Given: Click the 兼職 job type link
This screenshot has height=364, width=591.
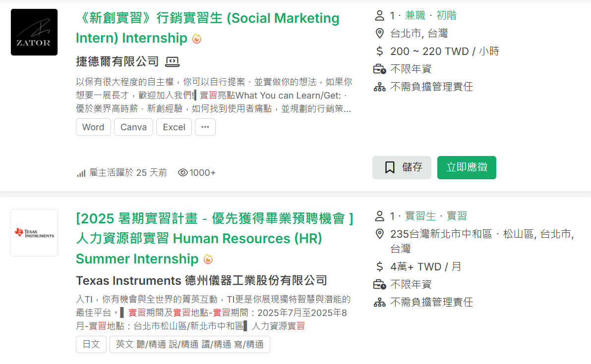Looking at the screenshot, I should pyautogui.click(x=415, y=15).
